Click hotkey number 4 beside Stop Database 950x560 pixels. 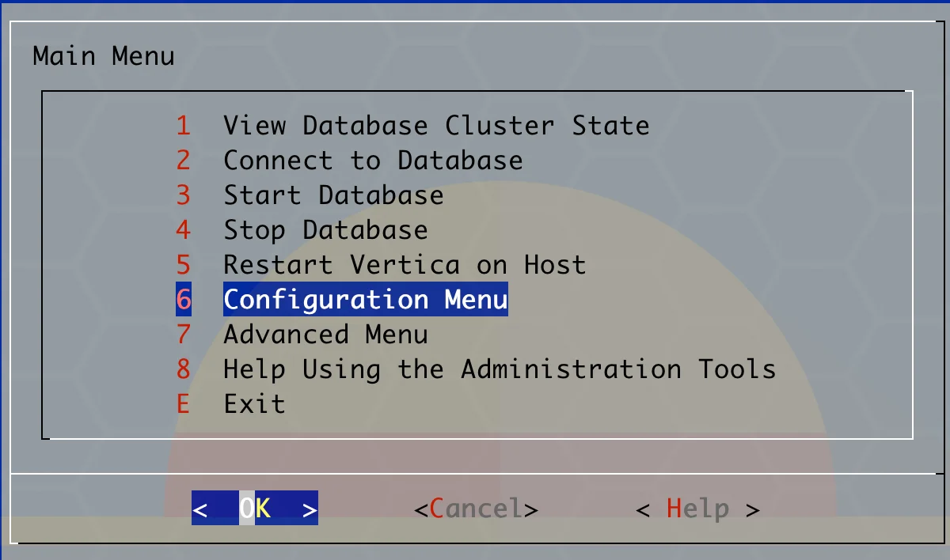click(x=184, y=230)
